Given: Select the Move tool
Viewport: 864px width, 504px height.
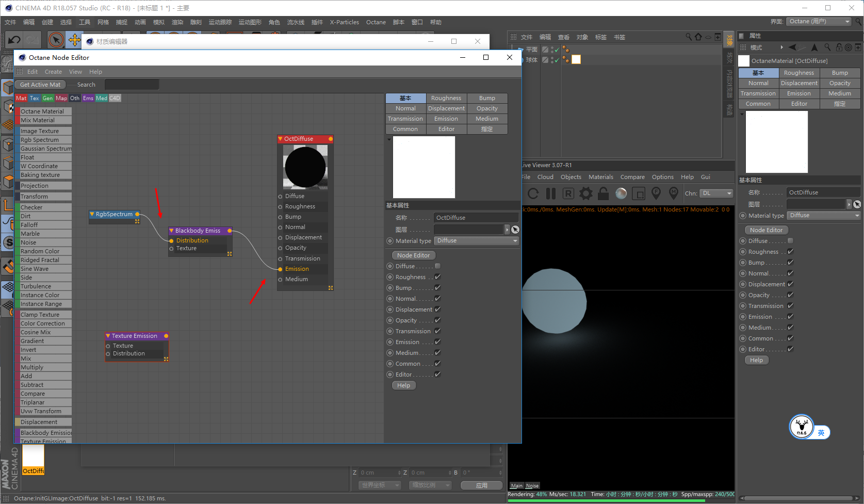Looking at the screenshot, I should [x=74, y=40].
